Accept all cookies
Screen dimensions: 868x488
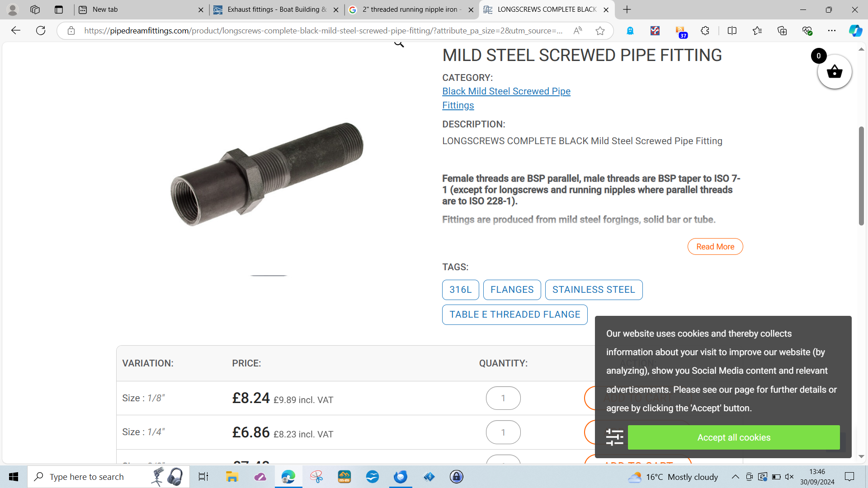tap(734, 437)
